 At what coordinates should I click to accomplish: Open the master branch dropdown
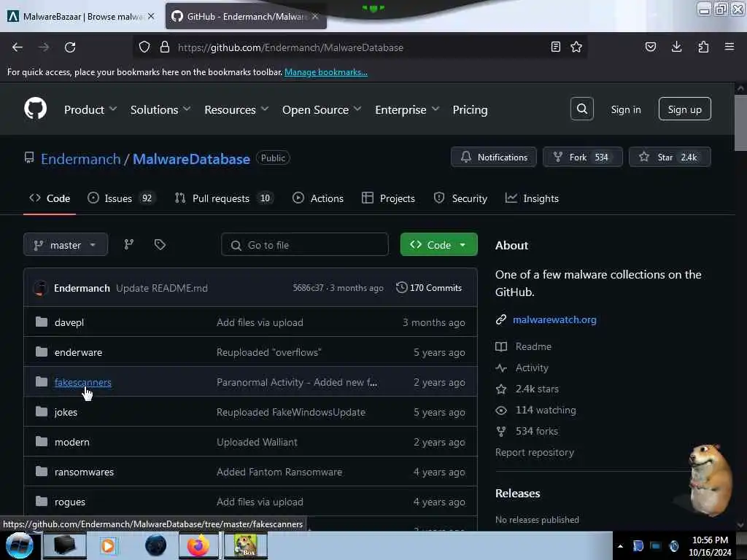(x=66, y=245)
